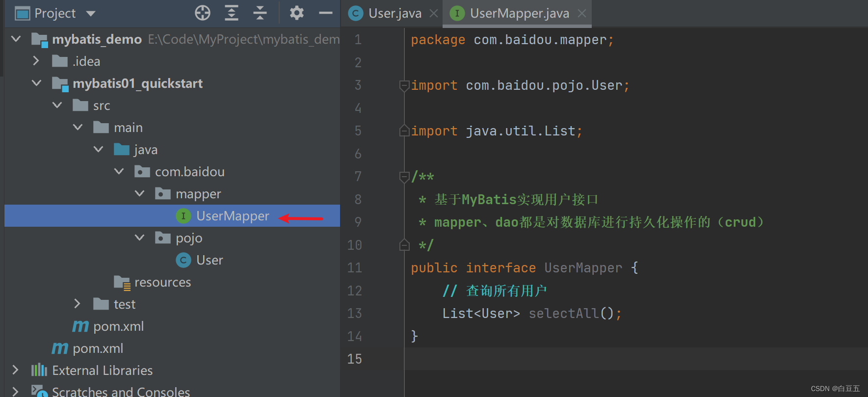Screen dimensions: 868x397
Task: Select UserMapper in the project tree
Action: [x=233, y=216]
